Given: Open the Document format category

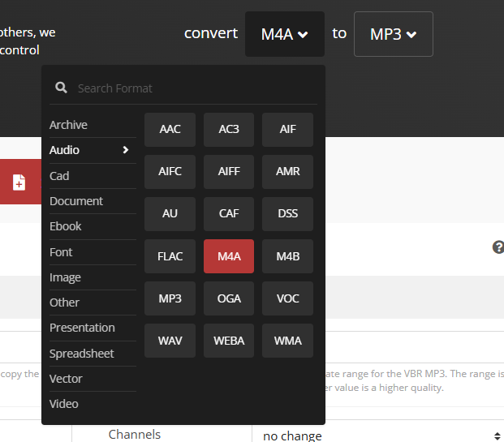Looking at the screenshot, I should coord(76,201).
